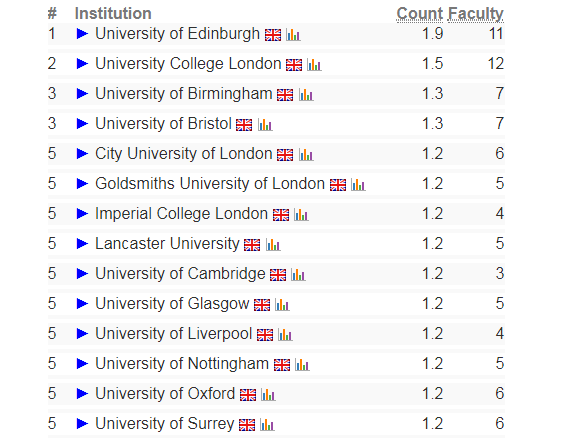
Task: Expand the City University of London row
Action: (x=82, y=154)
